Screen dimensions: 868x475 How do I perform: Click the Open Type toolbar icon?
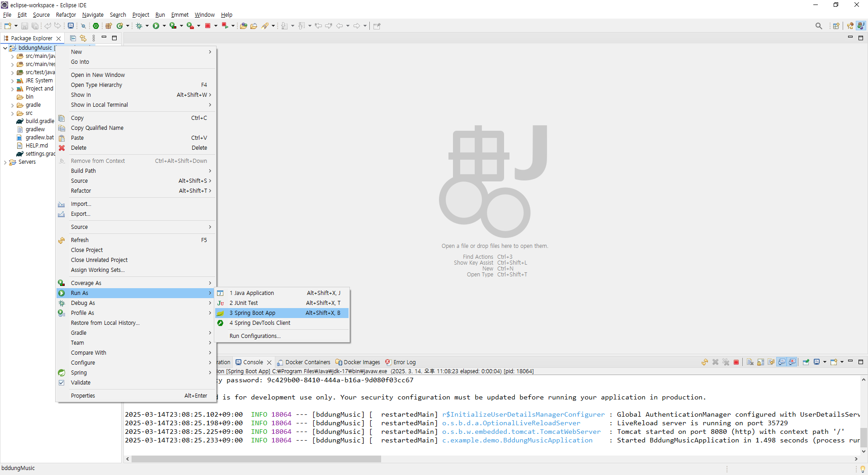[x=244, y=26]
